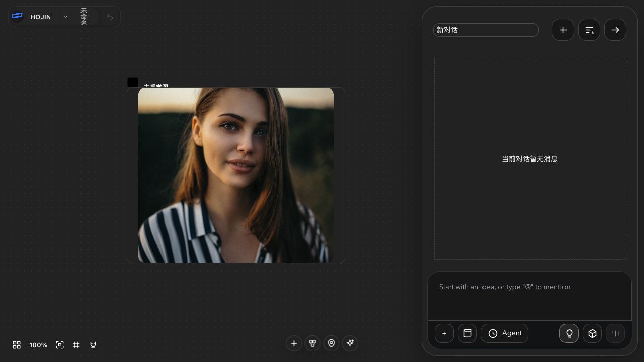
Task: Click the sparkle AI generate icon
Action: coord(350,343)
